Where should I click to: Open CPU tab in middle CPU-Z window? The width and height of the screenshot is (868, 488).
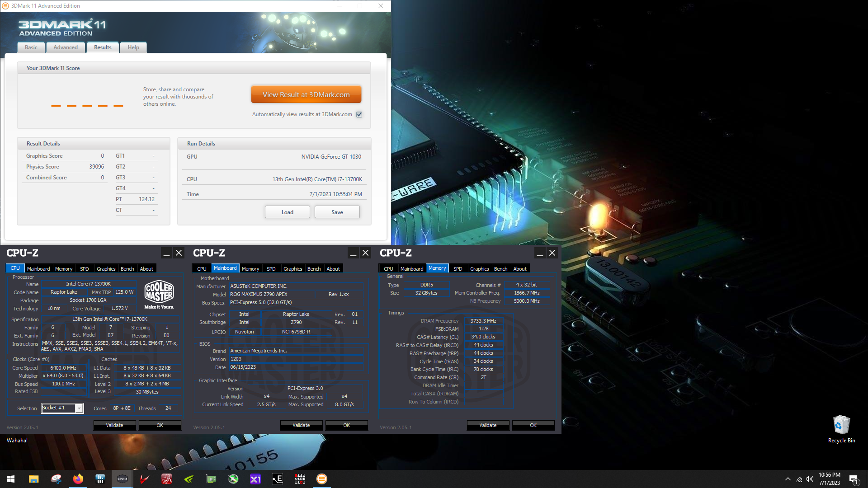[x=202, y=269]
